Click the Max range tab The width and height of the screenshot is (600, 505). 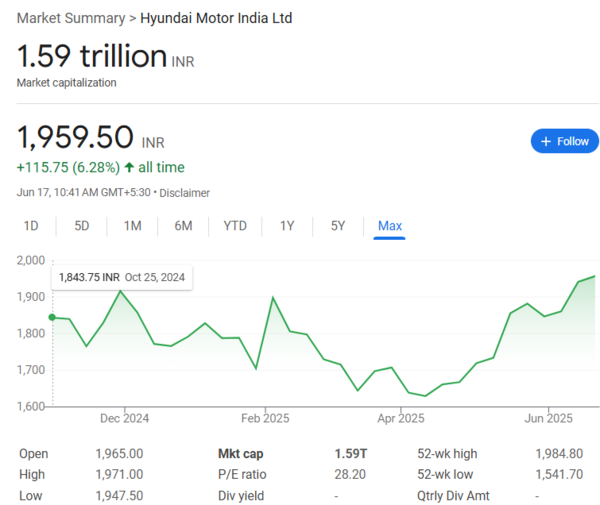pos(390,226)
